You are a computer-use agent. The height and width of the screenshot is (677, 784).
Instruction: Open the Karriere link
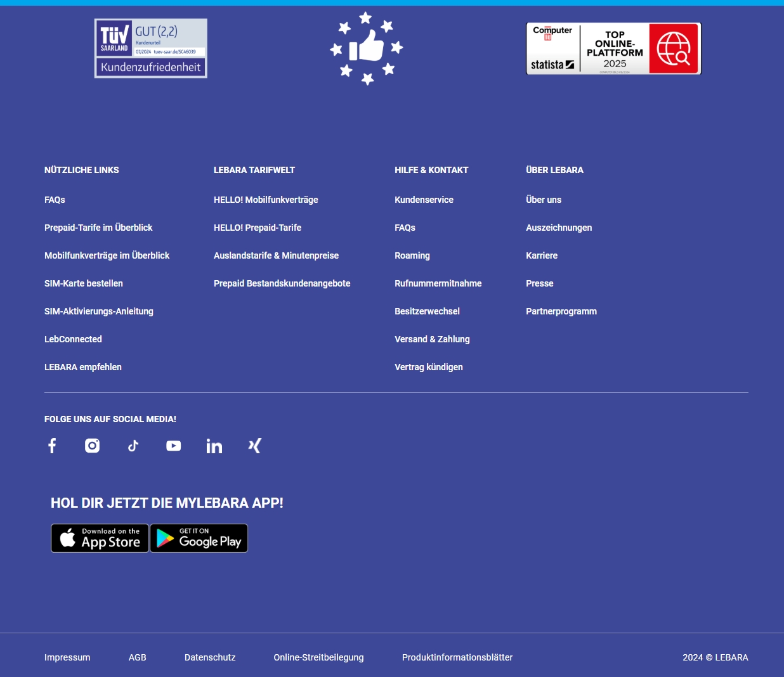point(542,255)
